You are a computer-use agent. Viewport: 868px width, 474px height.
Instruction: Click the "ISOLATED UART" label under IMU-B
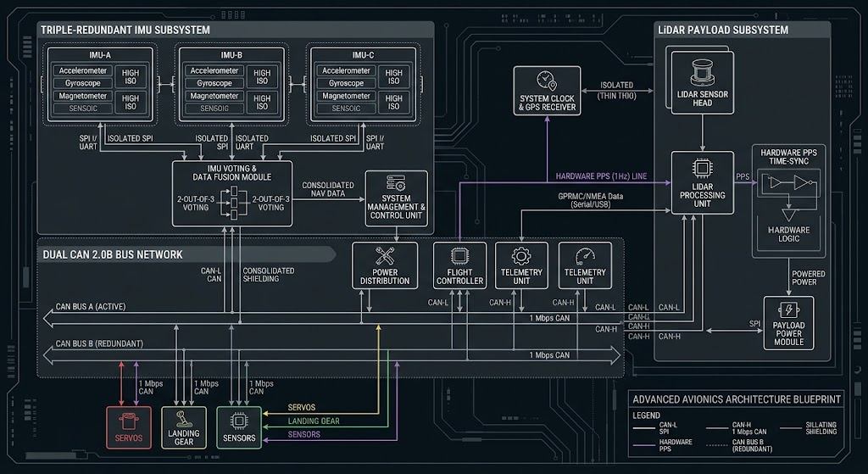click(x=252, y=142)
